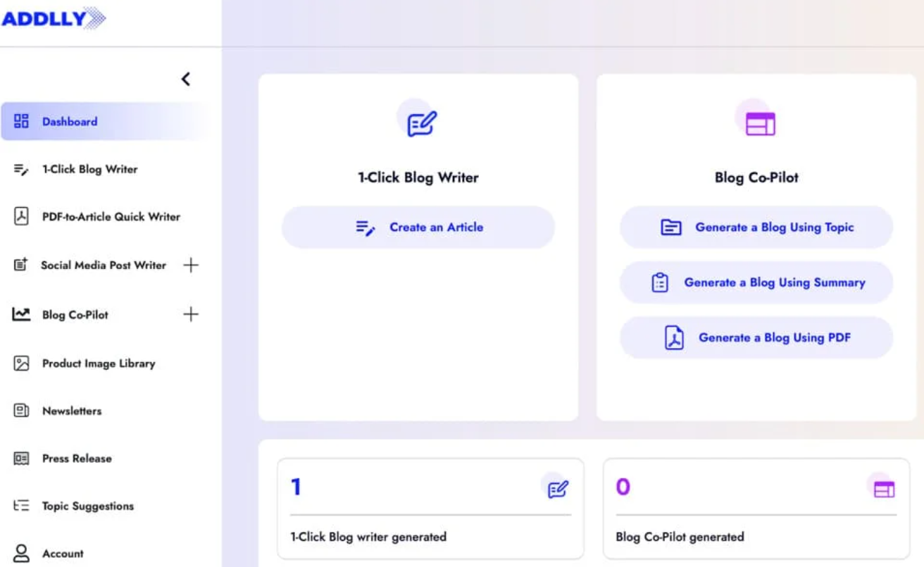This screenshot has height=567, width=924.
Task: Expand the Blog Co-Pilot sidebar section
Action: [x=191, y=315]
